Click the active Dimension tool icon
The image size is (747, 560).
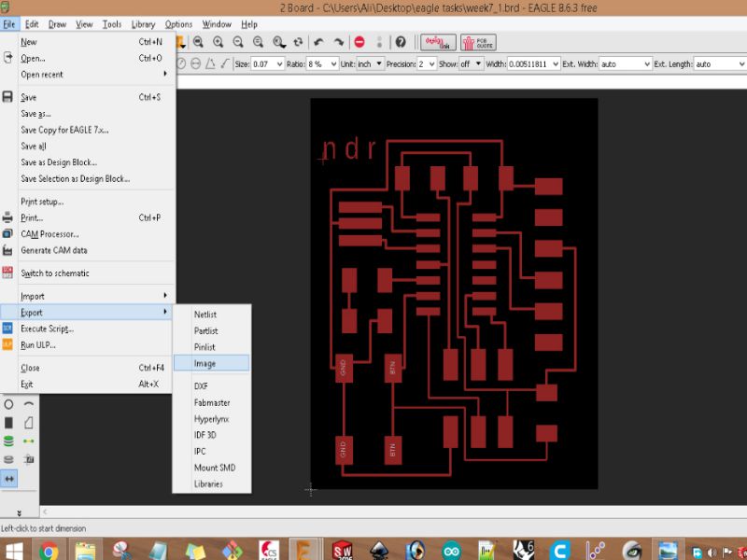[x=9, y=478]
